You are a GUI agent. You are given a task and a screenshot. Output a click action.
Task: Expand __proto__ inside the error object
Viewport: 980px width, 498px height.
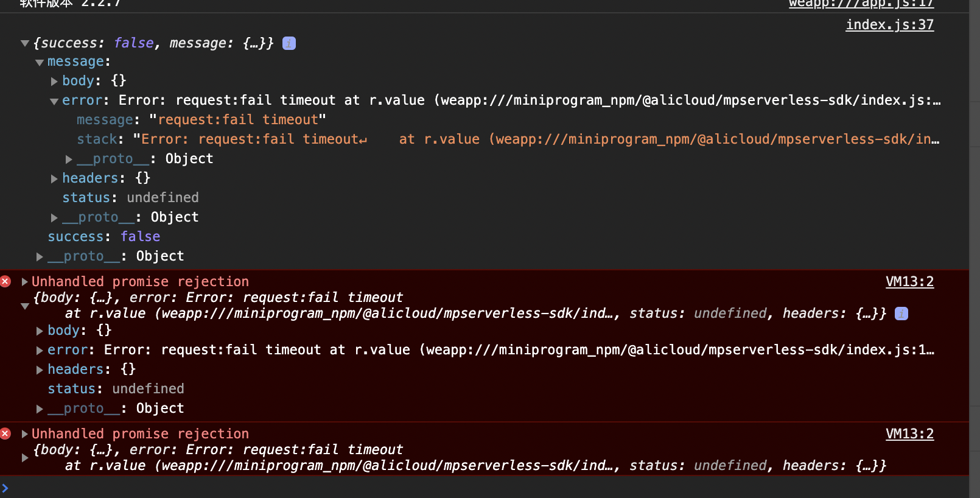pos(69,159)
